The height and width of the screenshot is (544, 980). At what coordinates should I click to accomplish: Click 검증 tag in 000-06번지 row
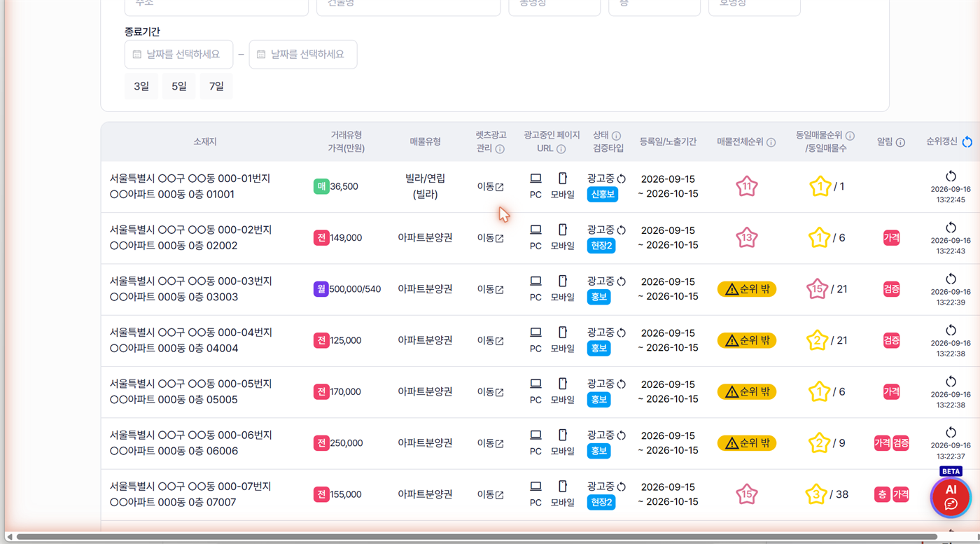901,443
